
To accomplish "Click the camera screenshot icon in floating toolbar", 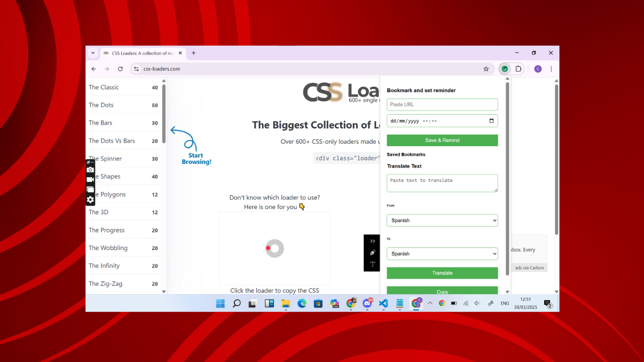I will click(90, 170).
